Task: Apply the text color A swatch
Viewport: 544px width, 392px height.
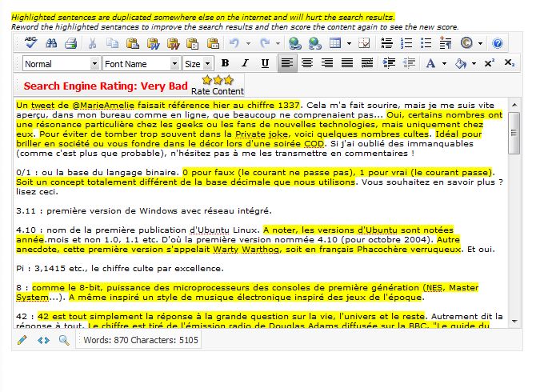Action: coord(430,63)
